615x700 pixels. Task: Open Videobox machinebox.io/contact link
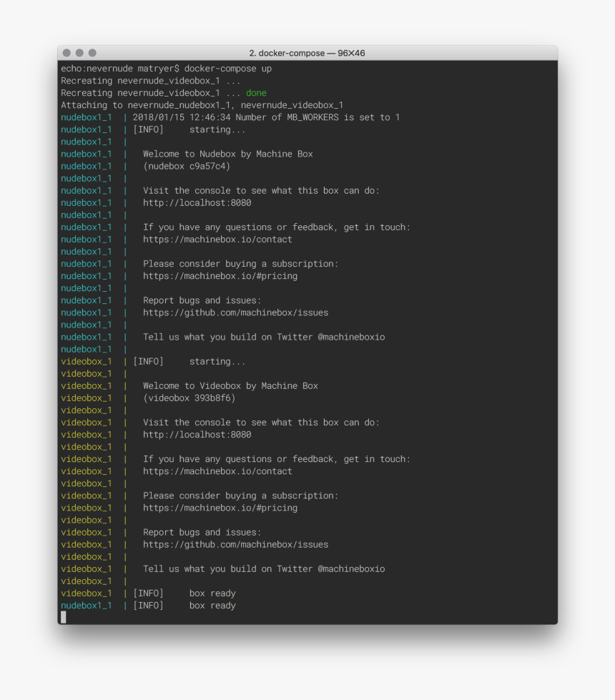(217, 471)
